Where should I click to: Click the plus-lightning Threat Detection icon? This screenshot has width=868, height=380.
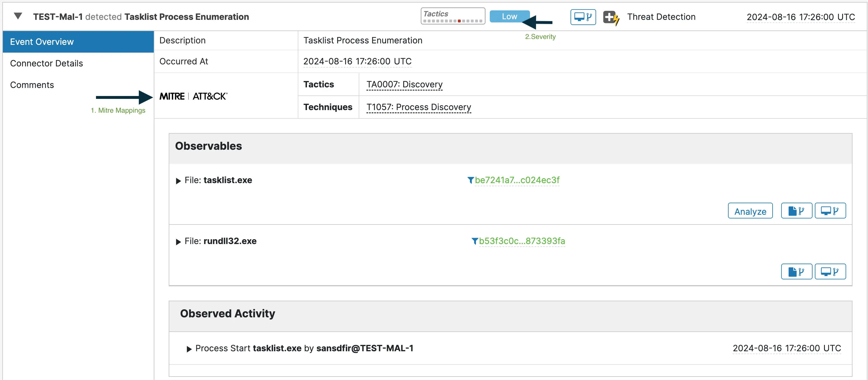[612, 17]
